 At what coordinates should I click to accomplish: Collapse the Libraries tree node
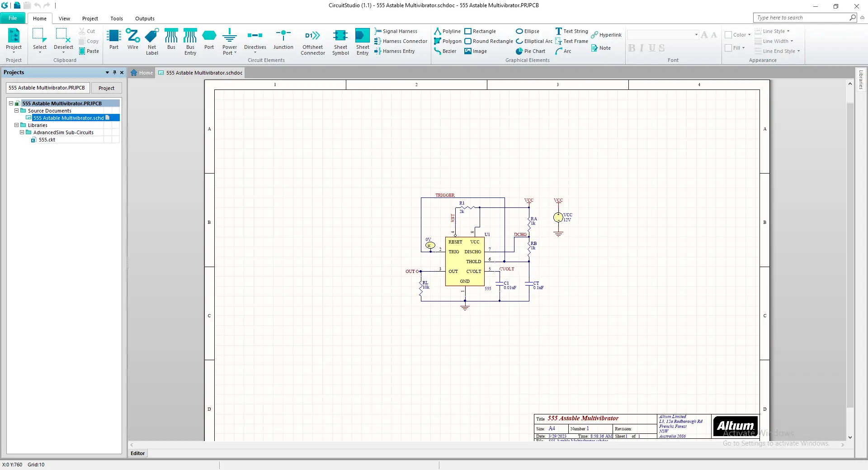point(16,125)
